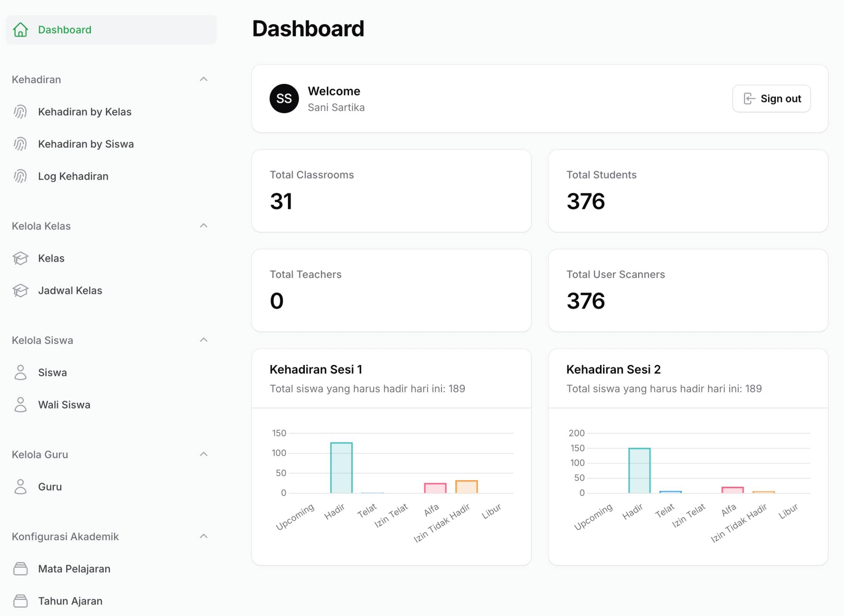Click the SS avatar circle near Welcome
844x616 pixels.
pos(284,98)
